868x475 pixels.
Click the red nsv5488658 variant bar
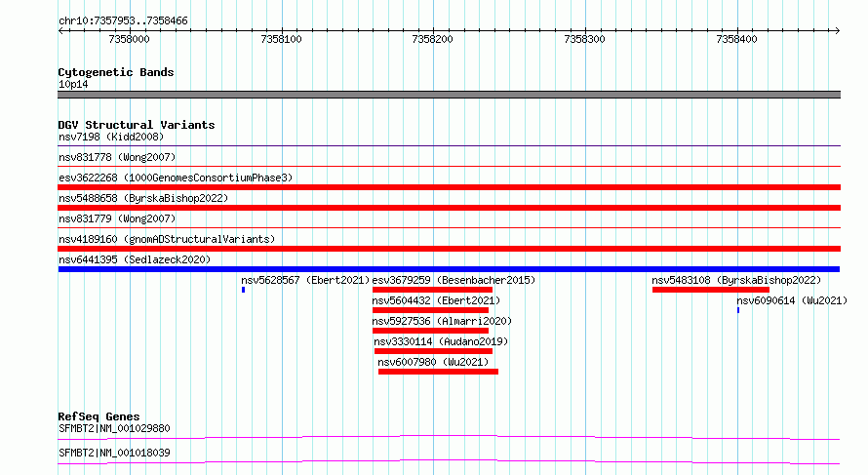tap(449, 208)
